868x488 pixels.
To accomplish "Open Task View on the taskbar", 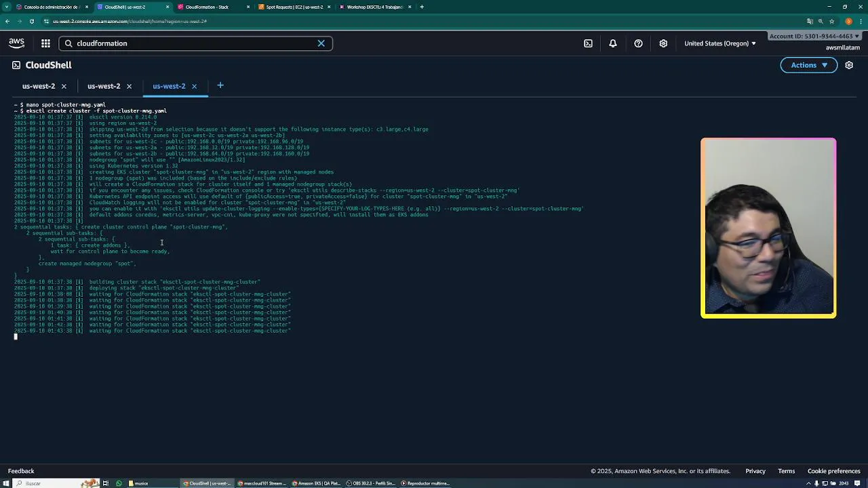I will [106, 483].
